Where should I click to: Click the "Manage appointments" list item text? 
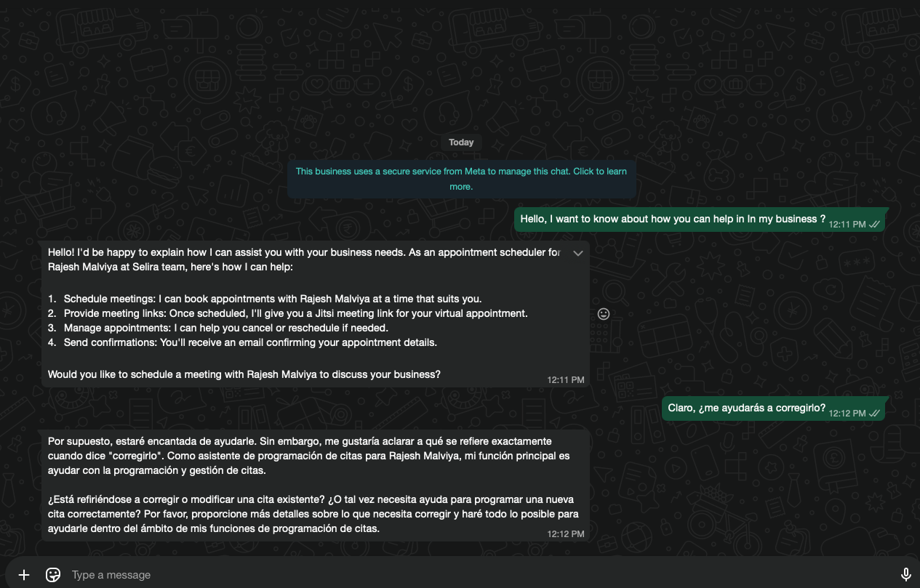(x=225, y=328)
